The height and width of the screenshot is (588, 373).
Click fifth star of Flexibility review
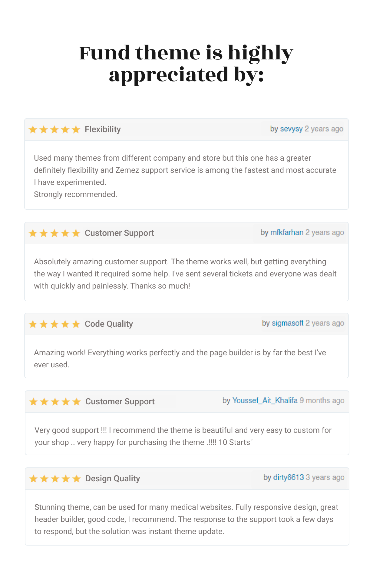[x=76, y=130]
